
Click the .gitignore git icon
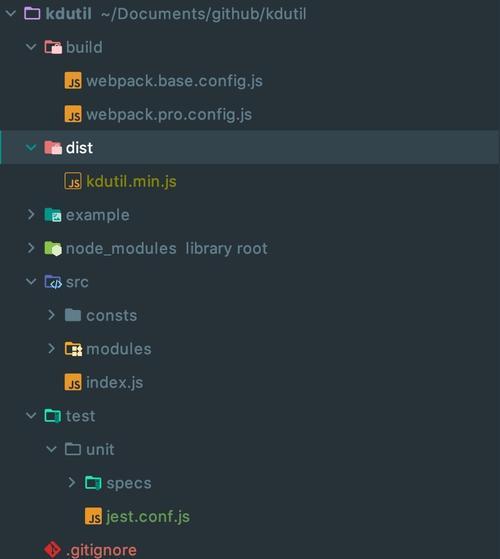(x=52, y=550)
